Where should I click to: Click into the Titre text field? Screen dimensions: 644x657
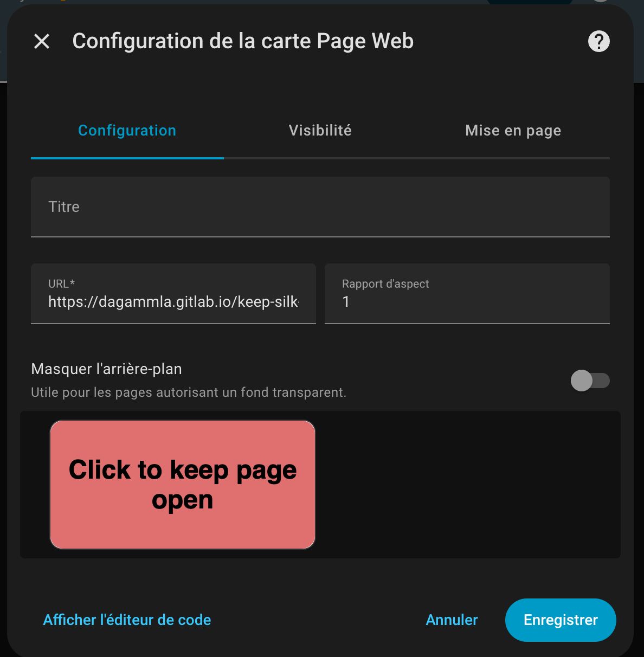pyautogui.click(x=320, y=207)
